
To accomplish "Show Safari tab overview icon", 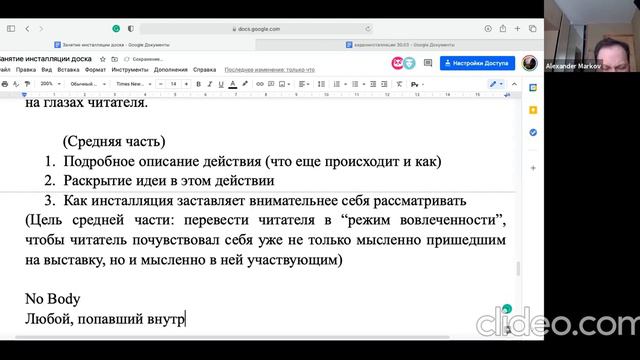I will (532, 29).
